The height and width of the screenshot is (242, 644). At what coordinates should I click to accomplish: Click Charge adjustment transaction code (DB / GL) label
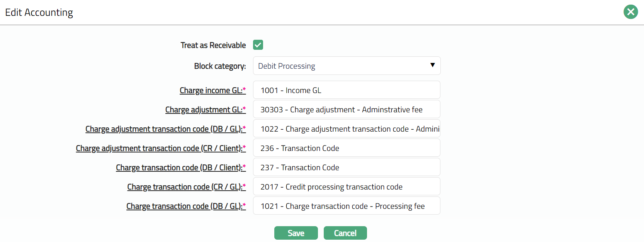tap(164, 129)
